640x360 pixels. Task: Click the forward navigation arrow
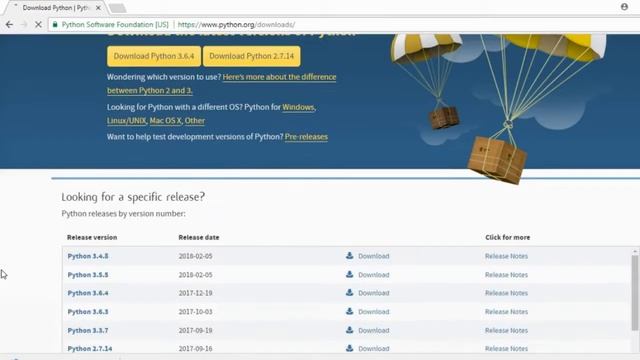tap(24, 24)
